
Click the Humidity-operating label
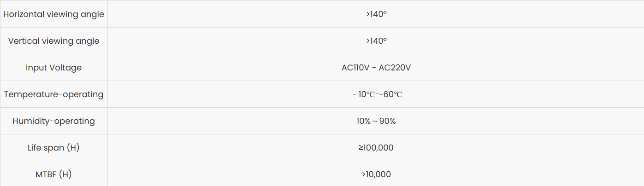tap(53, 121)
